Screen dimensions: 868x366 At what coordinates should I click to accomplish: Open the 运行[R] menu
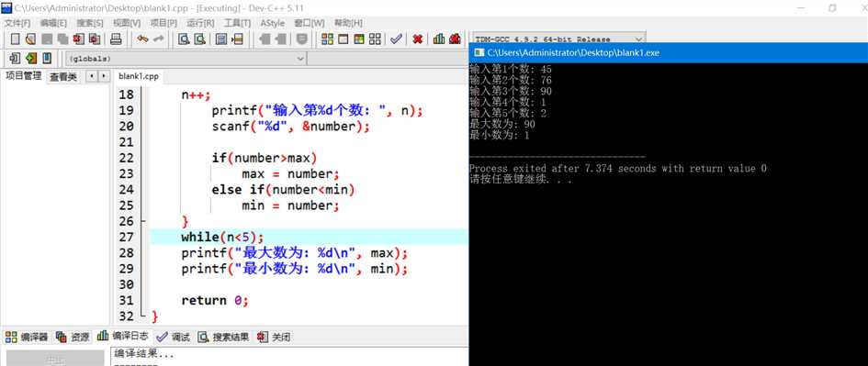[x=200, y=23]
